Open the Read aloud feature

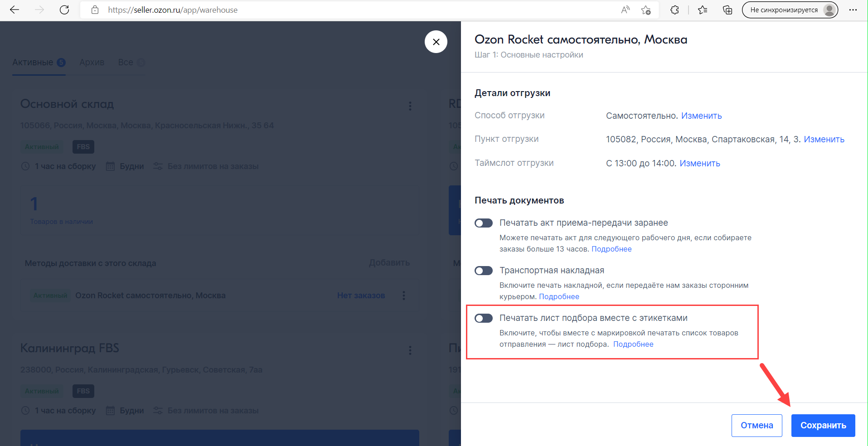pyautogui.click(x=626, y=10)
